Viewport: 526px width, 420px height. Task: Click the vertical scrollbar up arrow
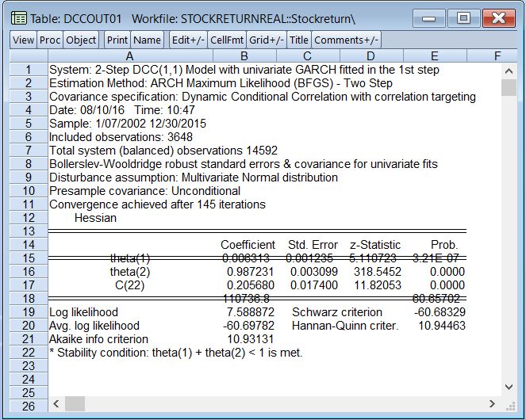pos(509,71)
